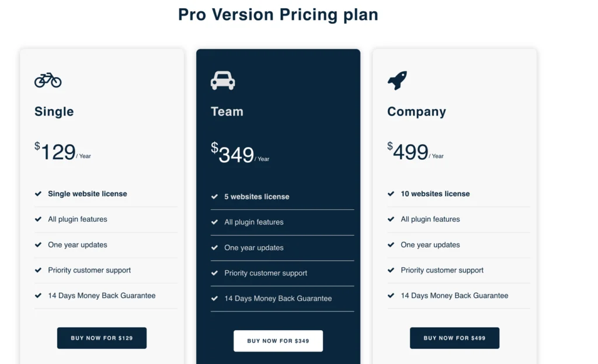Click the rocket icon on Company plan
The image size is (598, 364).
coord(397,80)
